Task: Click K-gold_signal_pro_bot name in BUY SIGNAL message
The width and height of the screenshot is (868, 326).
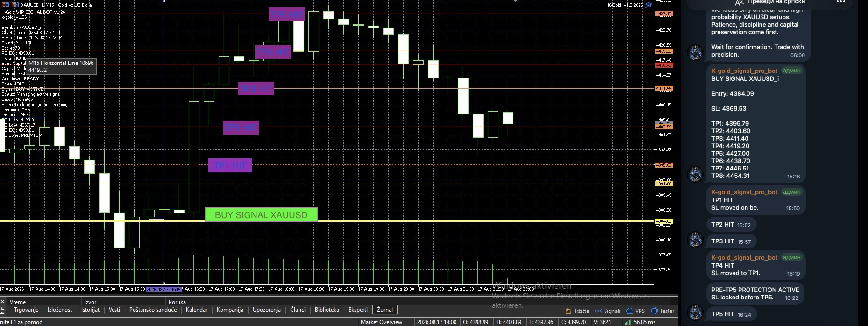Action: pos(744,71)
